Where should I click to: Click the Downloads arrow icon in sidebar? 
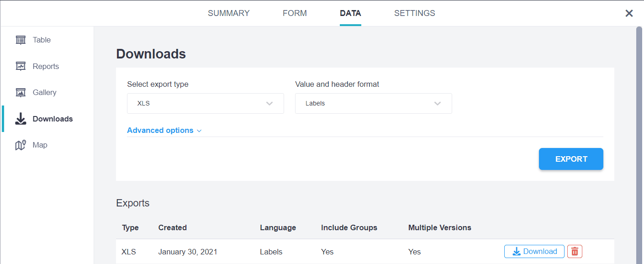[x=21, y=119]
